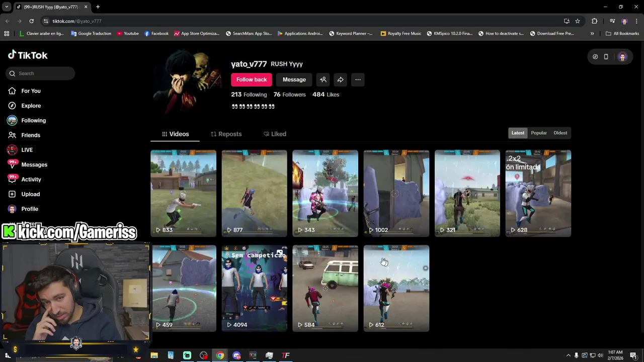Open the video with 628 views
The height and width of the screenshot is (362, 644).
tap(538, 193)
